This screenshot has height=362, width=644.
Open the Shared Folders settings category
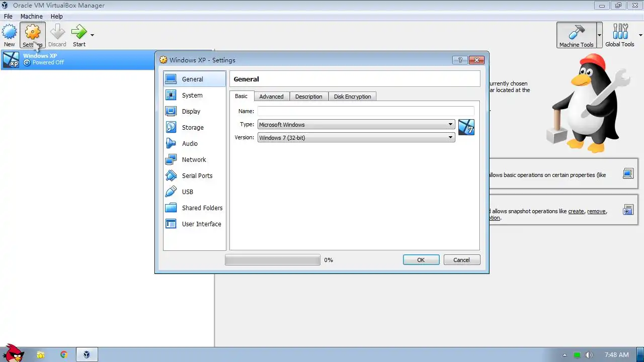click(x=194, y=208)
